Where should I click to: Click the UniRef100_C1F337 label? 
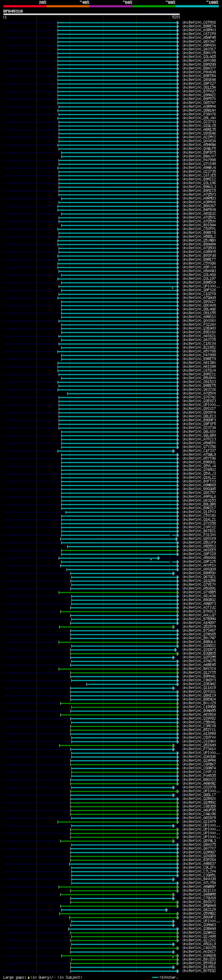click(x=199, y=451)
